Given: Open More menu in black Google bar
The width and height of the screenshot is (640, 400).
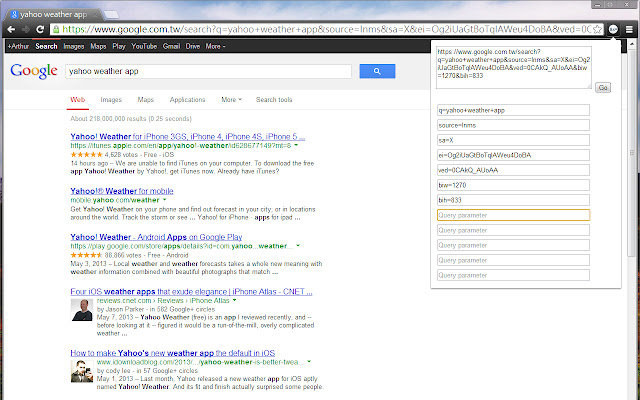Looking at the screenshot, I should [x=215, y=47].
